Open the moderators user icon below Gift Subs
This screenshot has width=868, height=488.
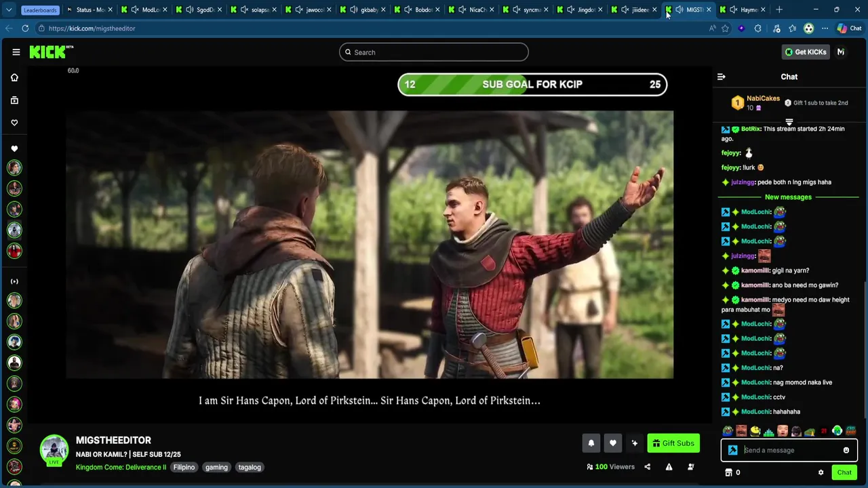[x=690, y=467]
